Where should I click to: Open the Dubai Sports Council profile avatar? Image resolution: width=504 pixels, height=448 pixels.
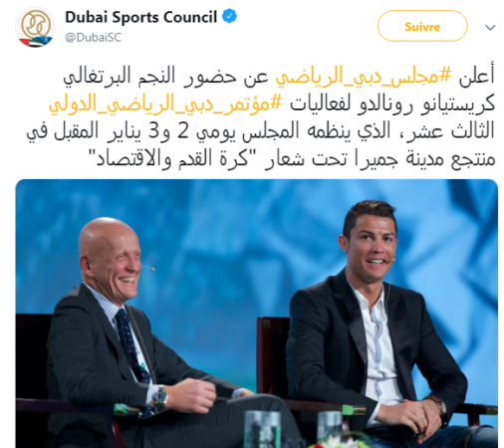click(35, 28)
